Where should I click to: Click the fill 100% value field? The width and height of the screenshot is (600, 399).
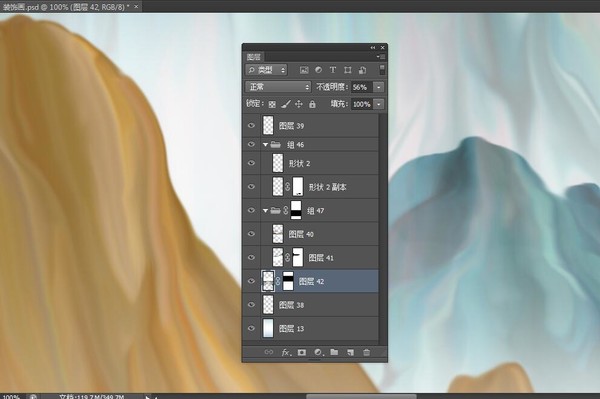362,104
